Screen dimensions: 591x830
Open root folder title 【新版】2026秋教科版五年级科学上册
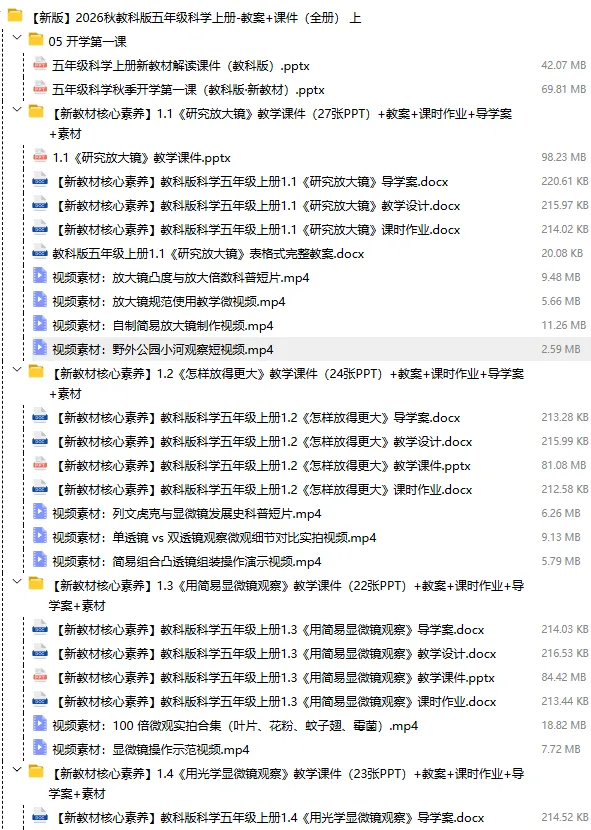194,17
